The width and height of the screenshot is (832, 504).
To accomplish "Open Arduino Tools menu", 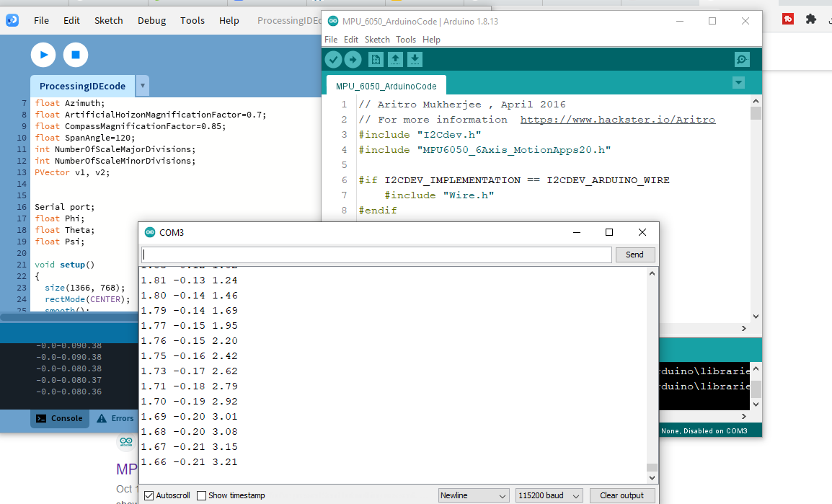I will click(406, 40).
